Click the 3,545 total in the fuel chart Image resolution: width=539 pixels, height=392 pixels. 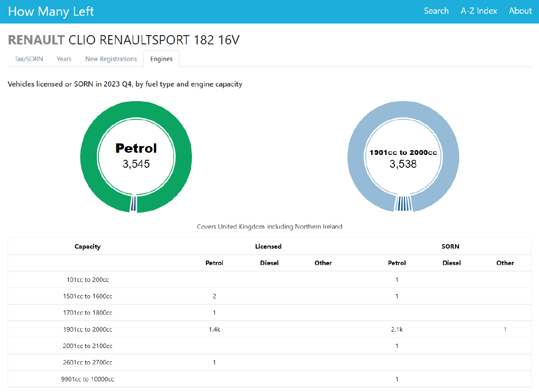(136, 164)
